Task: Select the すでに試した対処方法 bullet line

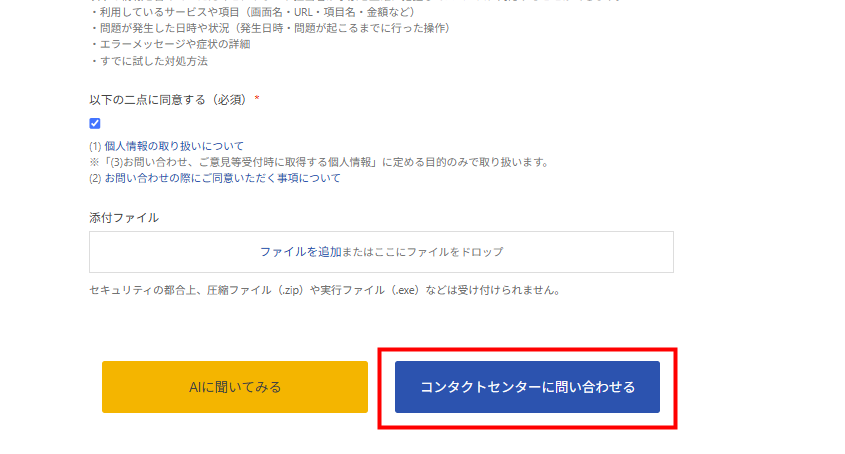Action: pos(149,61)
